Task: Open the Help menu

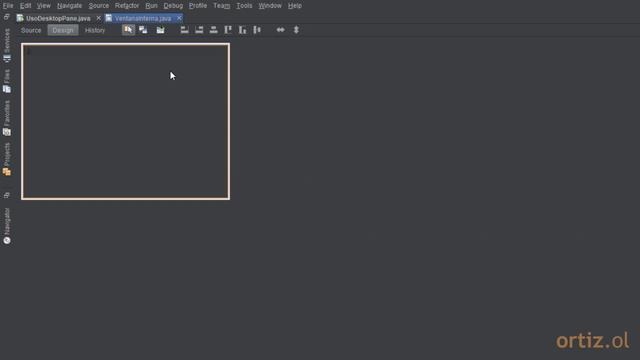Action: [295, 6]
